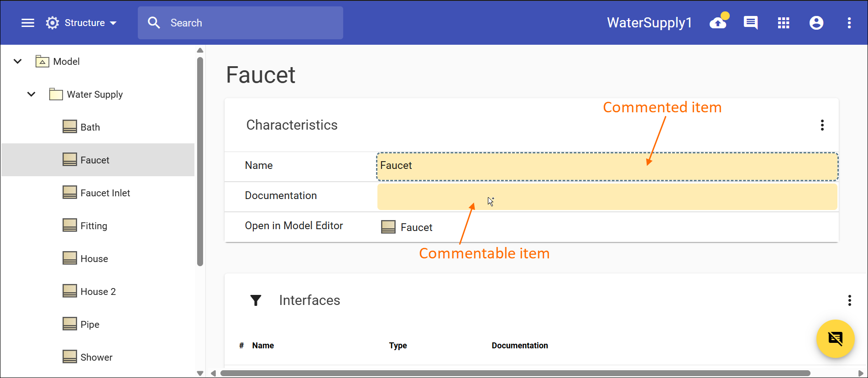
Task: Select Faucet Inlet in the tree
Action: 105,193
